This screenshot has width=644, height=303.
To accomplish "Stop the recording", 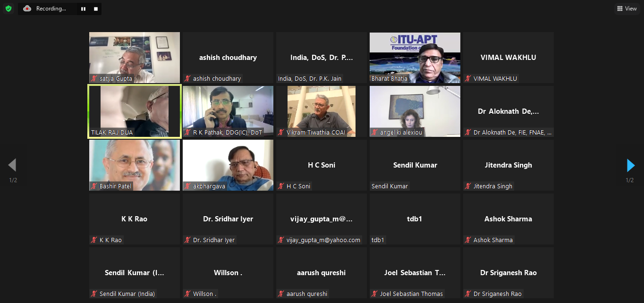I will tap(96, 9).
